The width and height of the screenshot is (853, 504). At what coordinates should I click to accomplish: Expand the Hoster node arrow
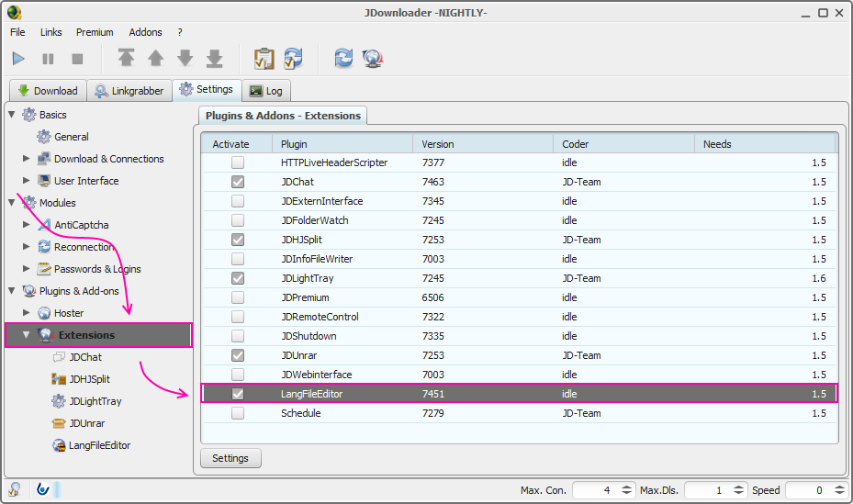pyautogui.click(x=26, y=313)
